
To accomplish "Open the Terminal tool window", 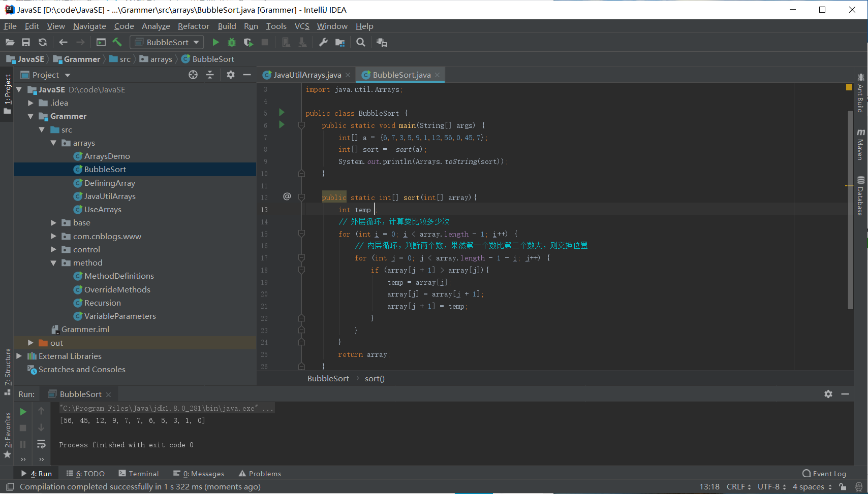I will 139,474.
